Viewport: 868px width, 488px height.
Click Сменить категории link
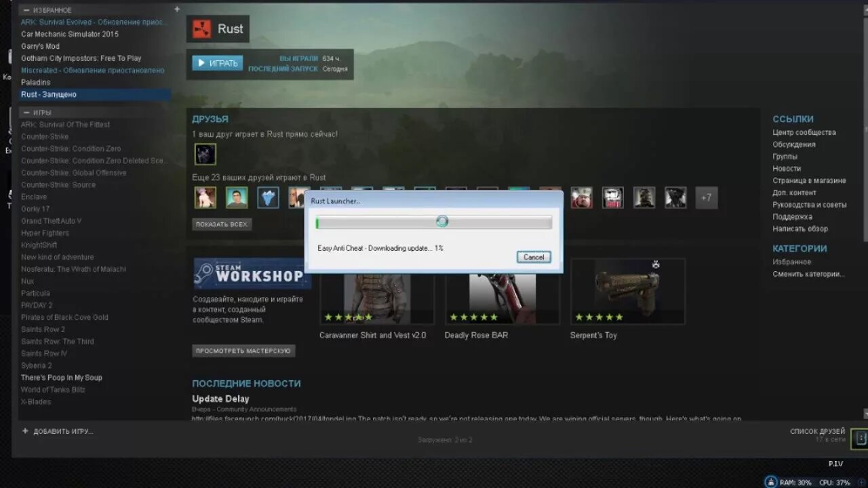[808, 274]
